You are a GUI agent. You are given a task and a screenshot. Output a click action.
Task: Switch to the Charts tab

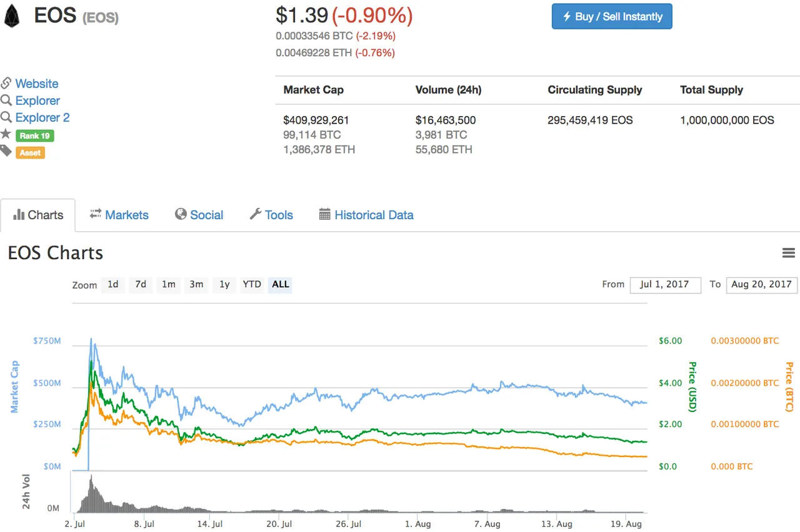coord(38,215)
